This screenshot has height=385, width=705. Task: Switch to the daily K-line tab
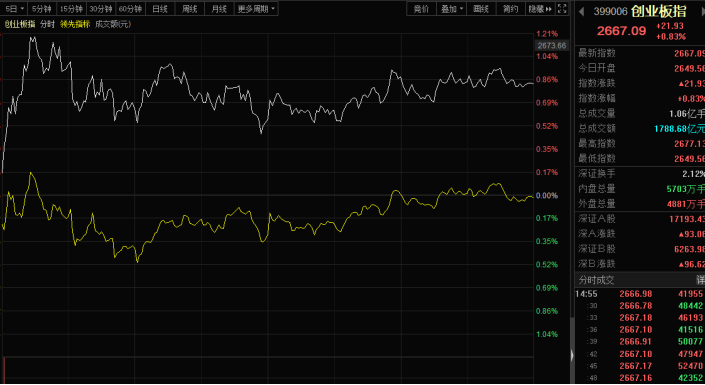click(160, 9)
